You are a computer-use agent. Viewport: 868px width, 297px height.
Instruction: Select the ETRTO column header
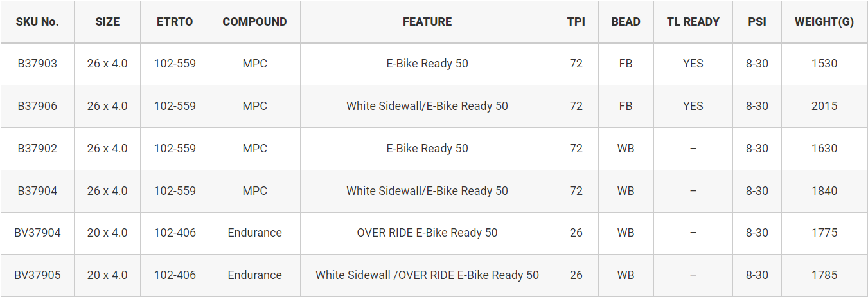point(175,22)
